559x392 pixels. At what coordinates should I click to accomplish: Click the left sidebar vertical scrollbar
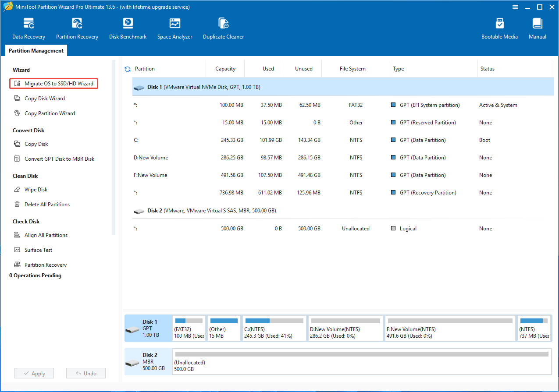pyautogui.click(x=114, y=148)
